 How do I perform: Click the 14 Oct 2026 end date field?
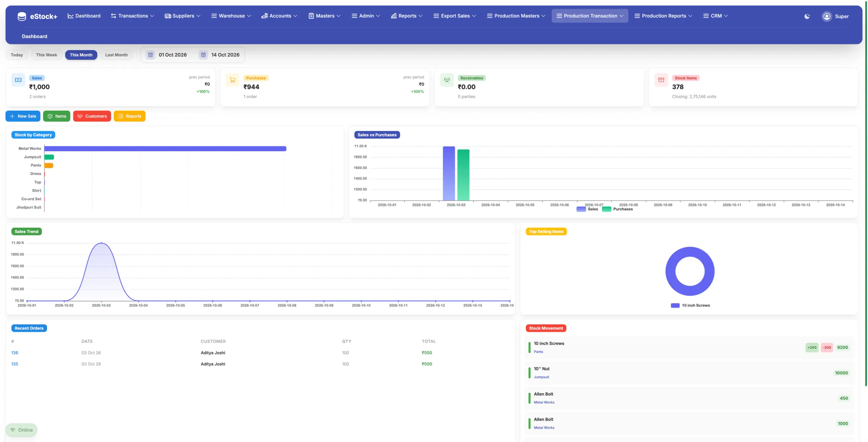click(225, 55)
